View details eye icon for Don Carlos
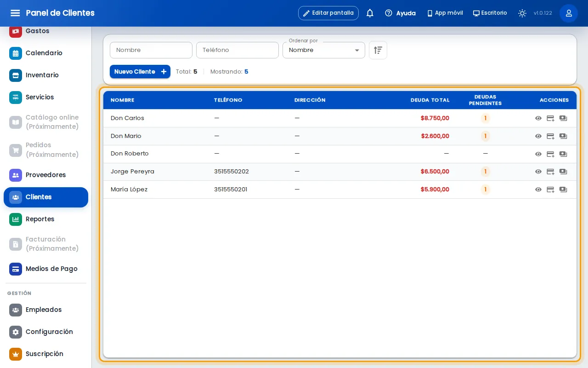This screenshot has width=588, height=368. [x=538, y=118]
